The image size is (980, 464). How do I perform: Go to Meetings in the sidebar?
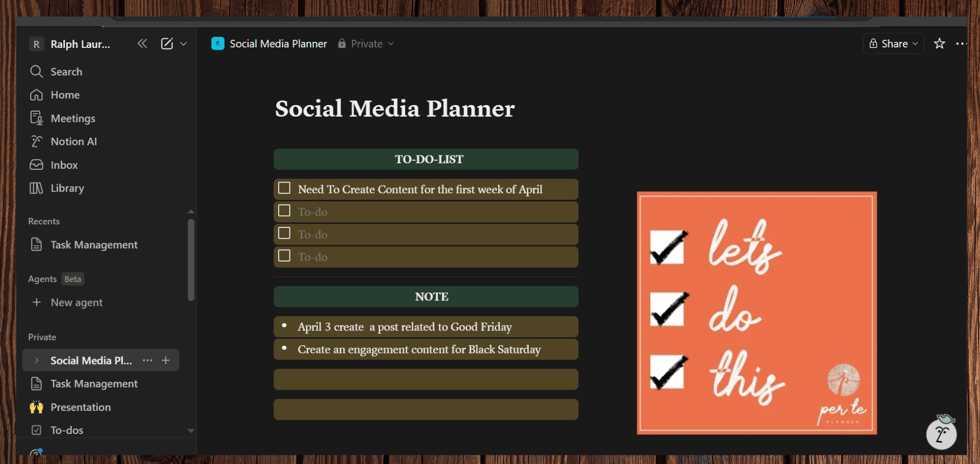72,118
